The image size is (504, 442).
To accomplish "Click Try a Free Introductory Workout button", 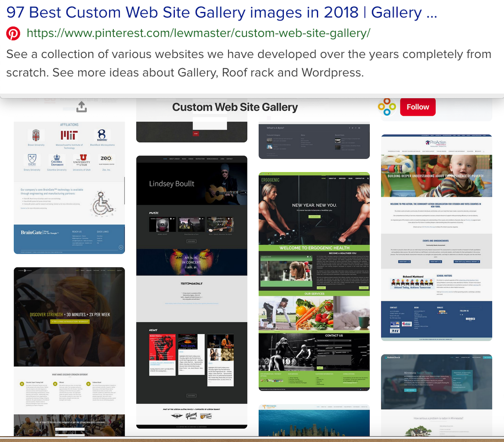I will point(70,322).
